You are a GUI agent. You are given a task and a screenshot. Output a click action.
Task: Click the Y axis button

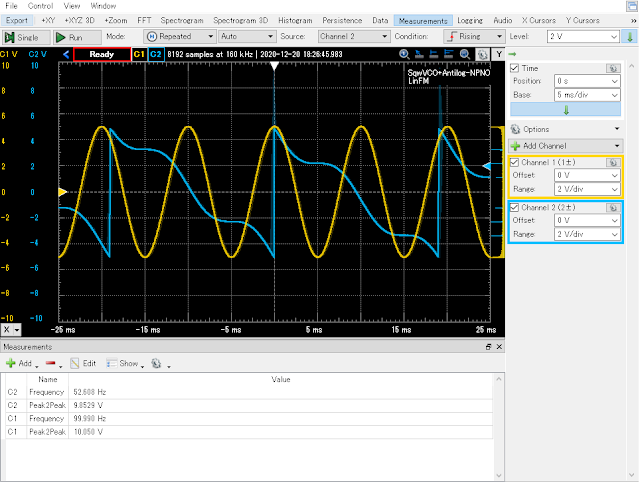[x=498, y=54]
